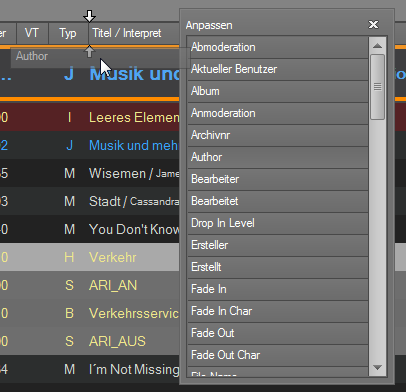The width and height of the screenshot is (406, 392).
Task: Select the Fade Out entry
Action: pyautogui.click(x=278, y=333)
